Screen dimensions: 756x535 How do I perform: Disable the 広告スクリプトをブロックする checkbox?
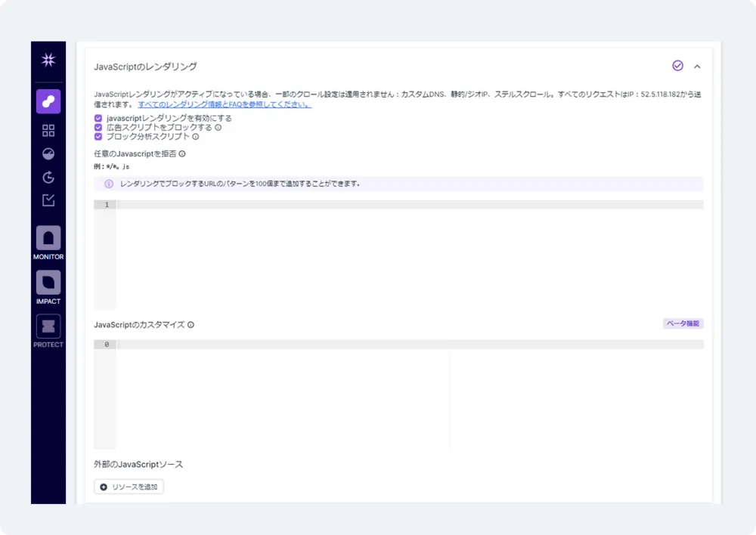(x=98, y=128)
